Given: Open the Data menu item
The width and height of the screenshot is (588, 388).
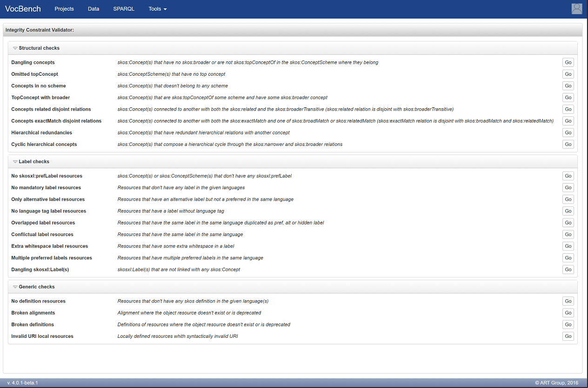Looking at the screenshot, I should point(94,9).
